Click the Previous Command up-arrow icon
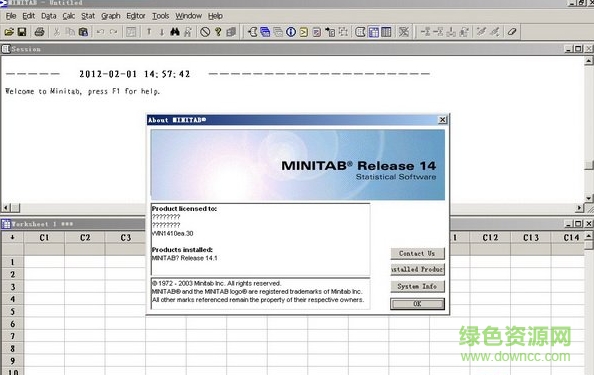This screenshot has width=594, height=375. tap(149, 32)
